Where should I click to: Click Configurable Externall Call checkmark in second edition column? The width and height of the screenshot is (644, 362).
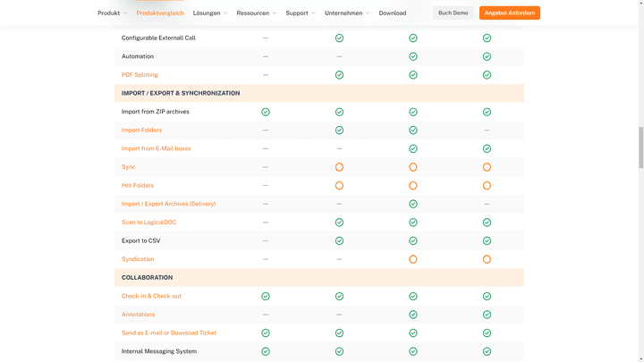[339, 38]
